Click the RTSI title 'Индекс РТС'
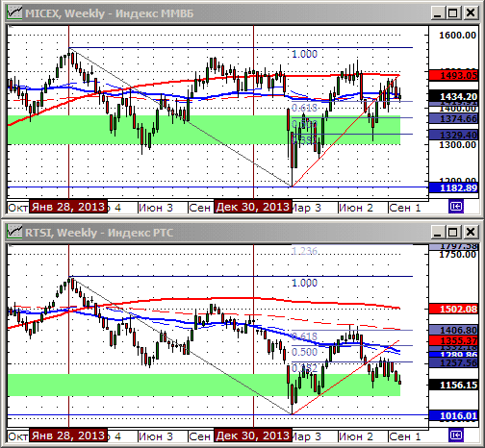 [140, 233]
